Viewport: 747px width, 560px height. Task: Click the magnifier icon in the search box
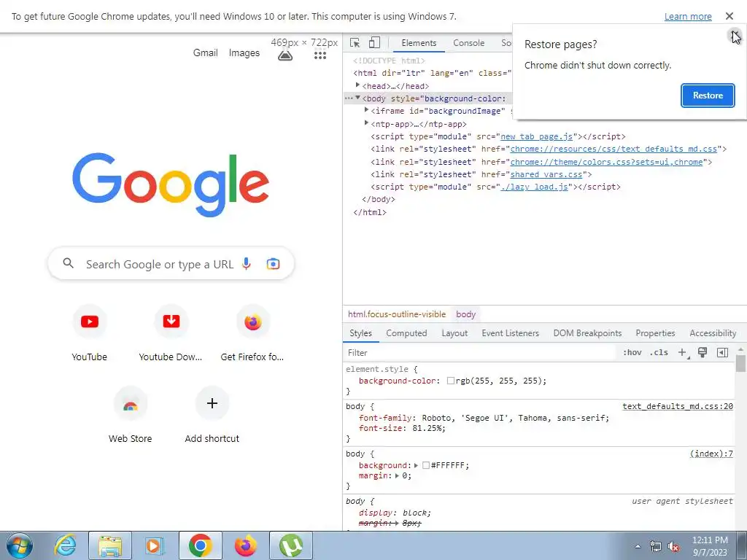(68, 262)
